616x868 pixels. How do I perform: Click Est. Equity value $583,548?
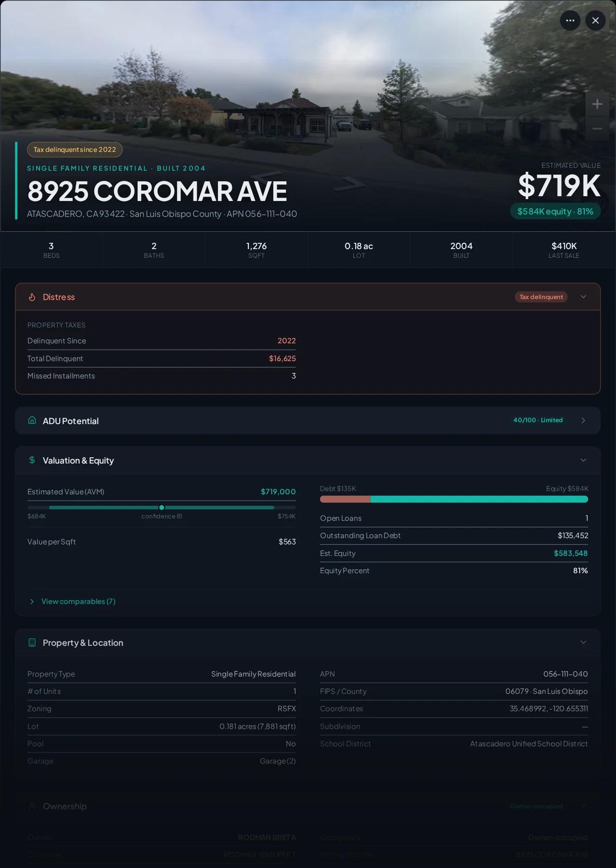[x=571, y=553]
